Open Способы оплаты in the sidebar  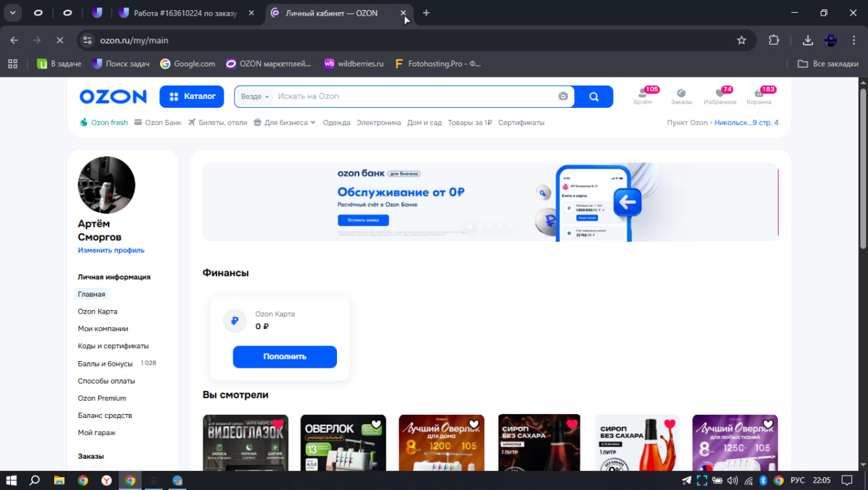click(106, 381)
